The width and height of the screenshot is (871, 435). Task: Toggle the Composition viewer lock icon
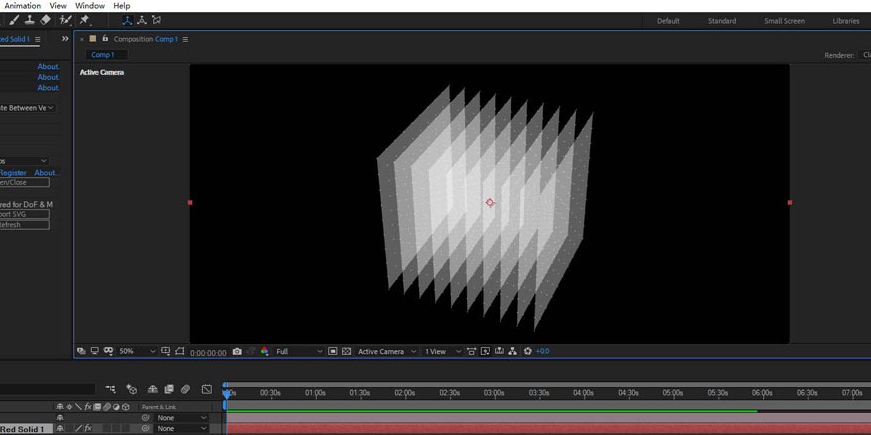(105, 39)
